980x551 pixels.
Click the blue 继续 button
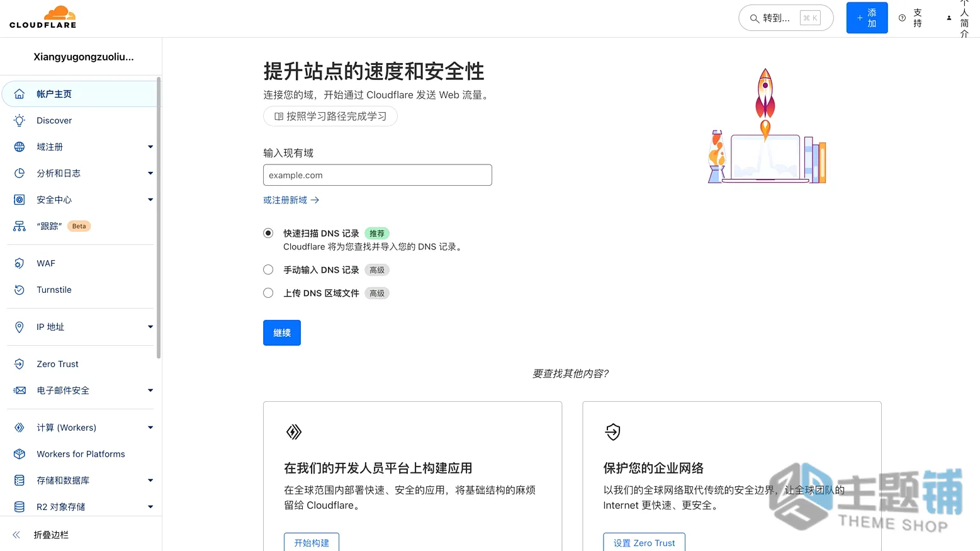282,332
